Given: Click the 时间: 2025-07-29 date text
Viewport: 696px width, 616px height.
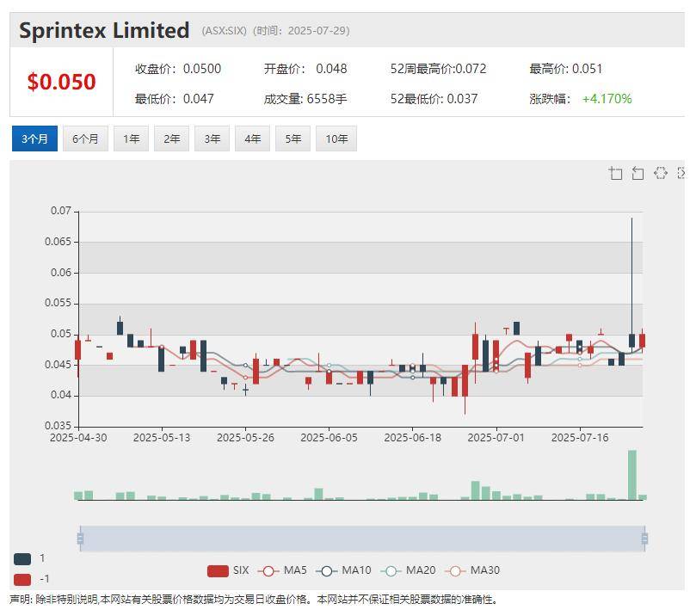Looking at the screenshot, I should coord(301,31).
